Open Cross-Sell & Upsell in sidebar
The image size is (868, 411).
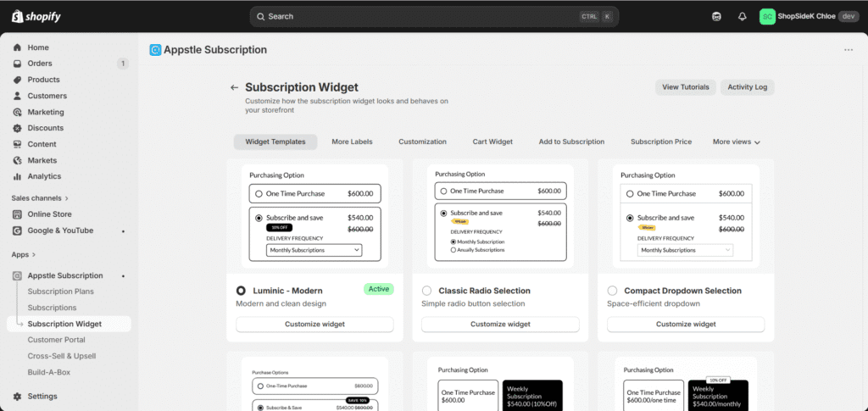click(62, 356)
